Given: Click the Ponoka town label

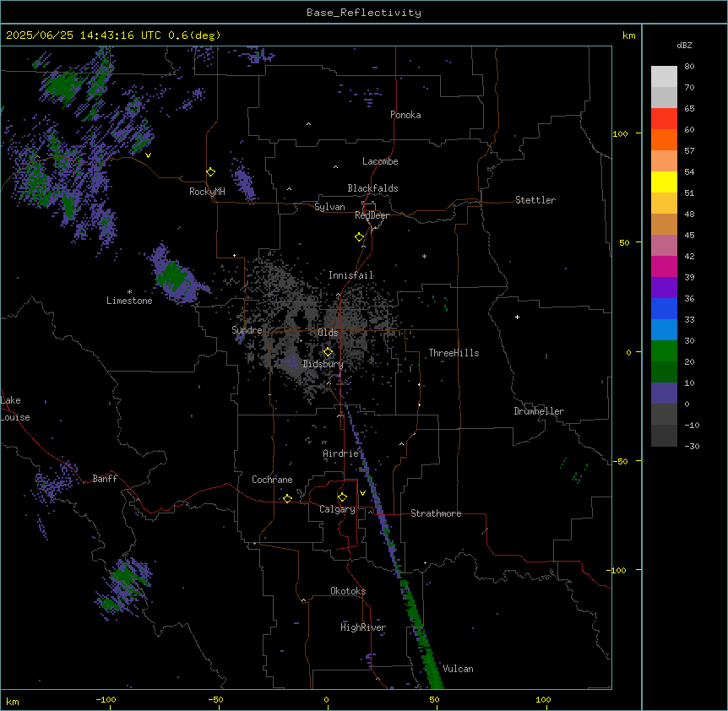Looking at the screenshot, I should (405, 115).
